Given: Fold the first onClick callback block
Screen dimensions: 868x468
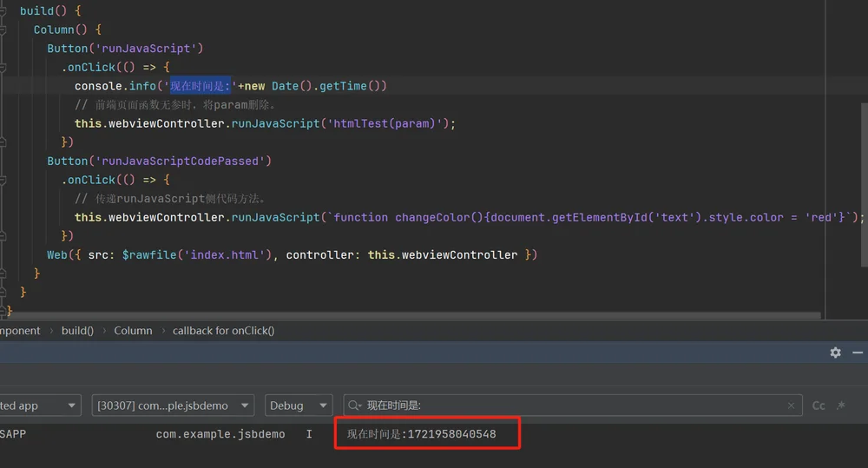Looking at the screenshot, I should tap(3, 67).
